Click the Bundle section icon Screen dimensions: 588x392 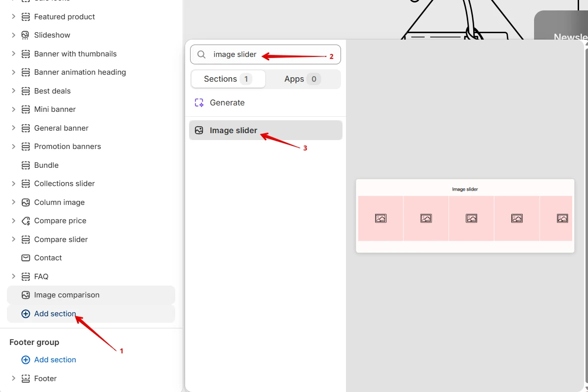pos(26,165)
